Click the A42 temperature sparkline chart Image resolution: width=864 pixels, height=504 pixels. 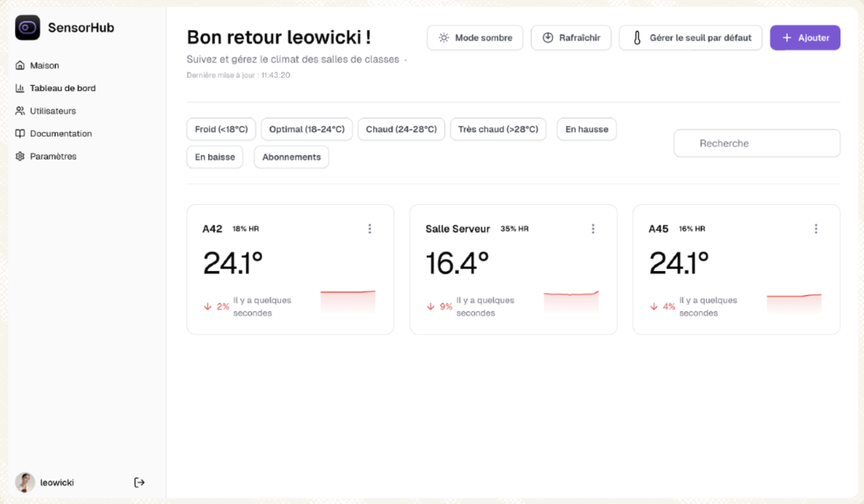tap(348, 301)
